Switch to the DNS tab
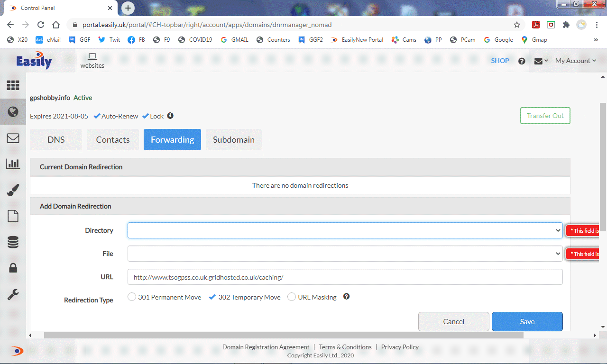Image resolution: width=607 pixels, height=364 pixels. point(56,139)
